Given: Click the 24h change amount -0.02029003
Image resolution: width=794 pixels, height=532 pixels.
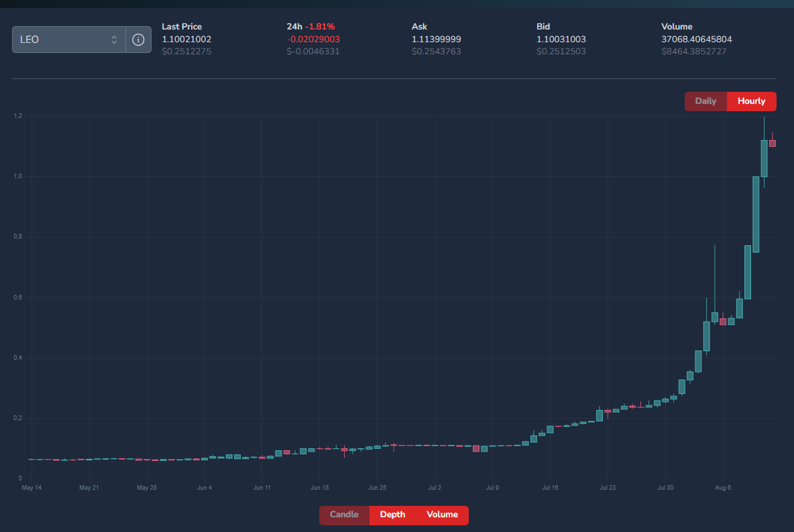Looking at the screenshot, I should coord(313,39).
